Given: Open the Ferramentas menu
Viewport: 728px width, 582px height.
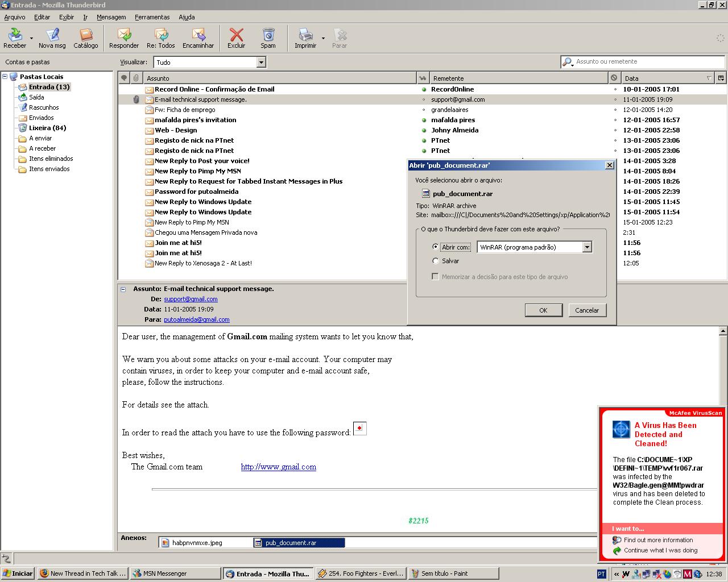Looking at the screenshot, I should pyautogui.click(x=152, y=17).
